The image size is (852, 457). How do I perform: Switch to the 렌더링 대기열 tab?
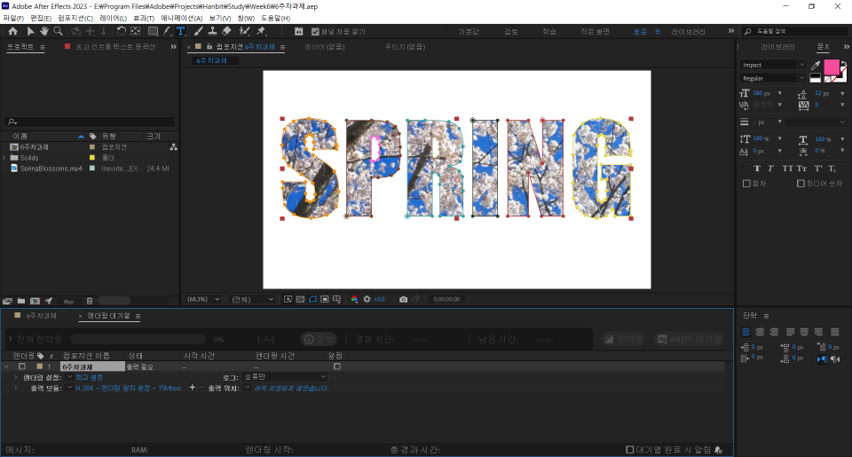[x=109, y=316]
